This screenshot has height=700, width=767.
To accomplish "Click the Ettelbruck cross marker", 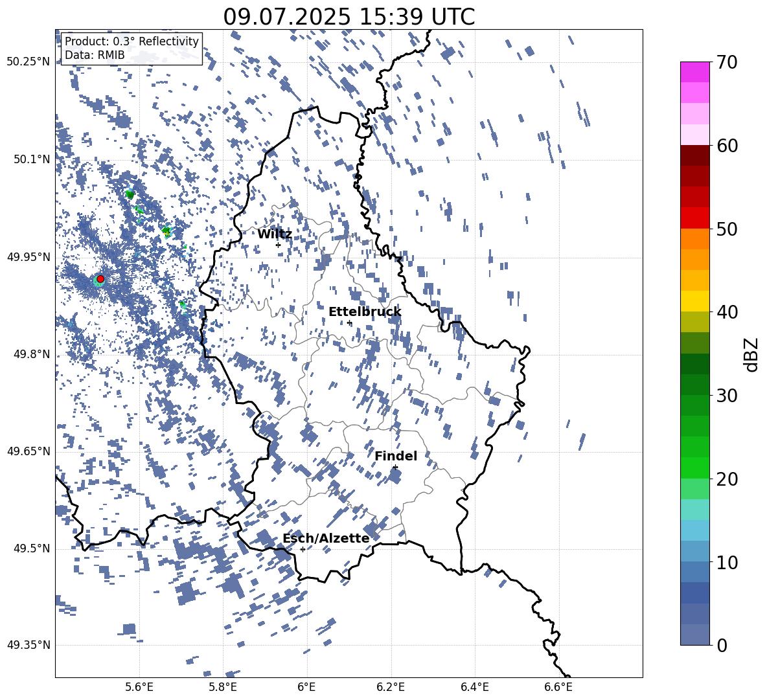I will [x=349, y=322].
